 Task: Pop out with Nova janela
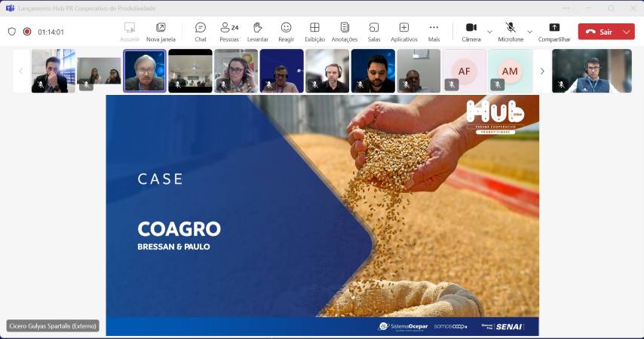(x=161, y=32)
